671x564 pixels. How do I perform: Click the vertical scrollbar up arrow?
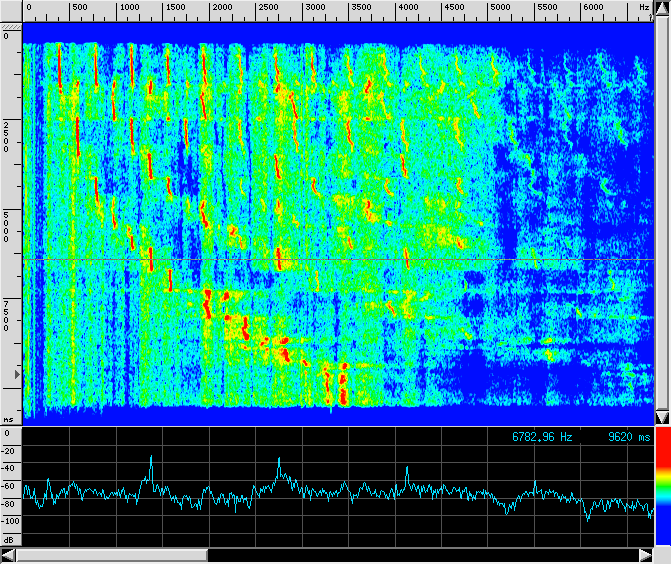coord(661,8)
